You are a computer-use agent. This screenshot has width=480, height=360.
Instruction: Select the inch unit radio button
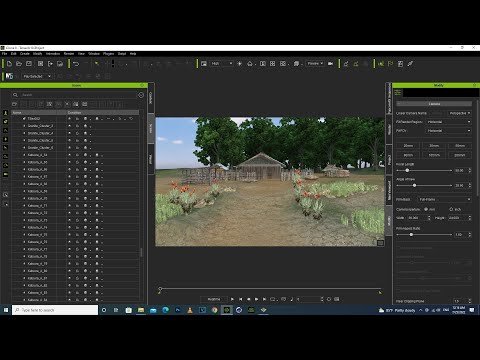(x=451, y=209)
